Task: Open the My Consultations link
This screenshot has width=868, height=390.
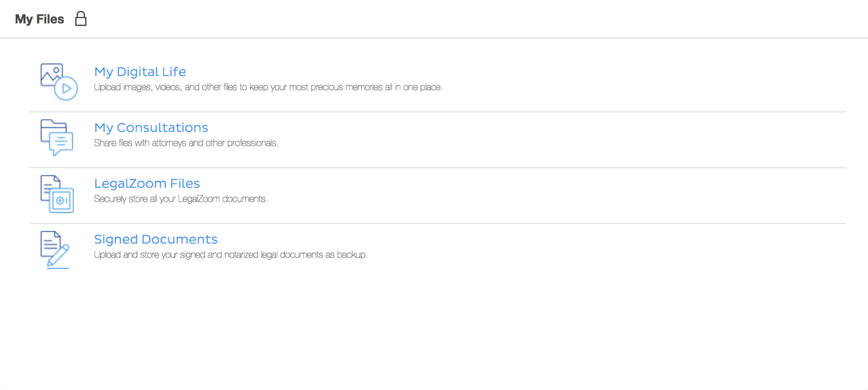Action: tap(151, 128)
